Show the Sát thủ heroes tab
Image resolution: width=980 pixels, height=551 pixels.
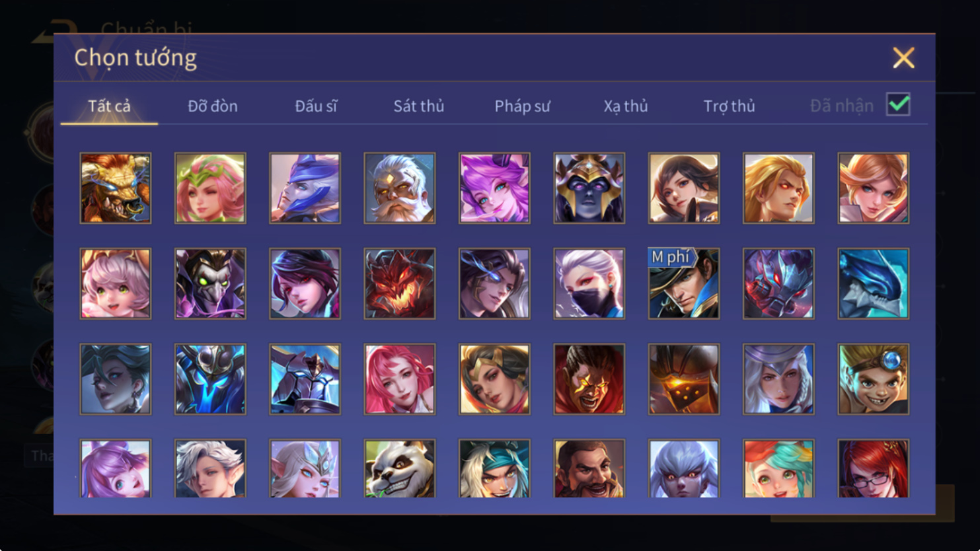click(419, 106)
